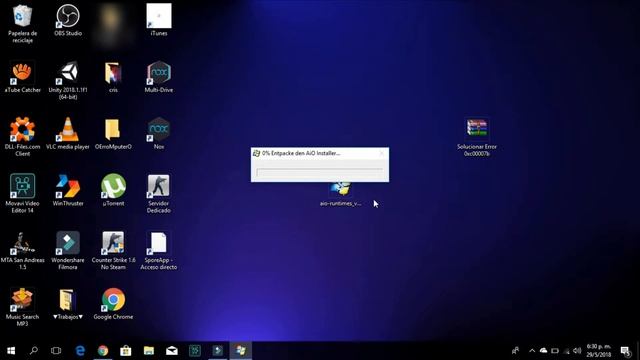Open Microsoft Store from taskbar
The height and width of the screenshot is (360, 640).
126,350
